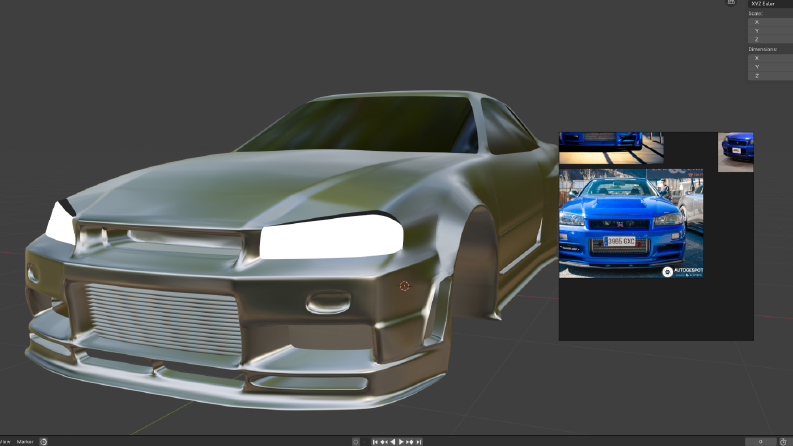Toggle the auto keying record button
The image size is (793, 446).
point(356,442)
